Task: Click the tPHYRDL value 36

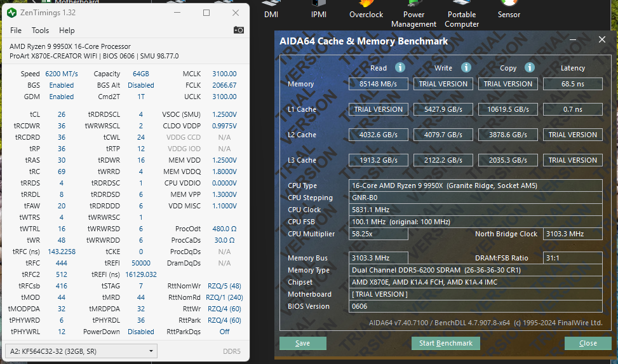Action: tap(141, 320)
